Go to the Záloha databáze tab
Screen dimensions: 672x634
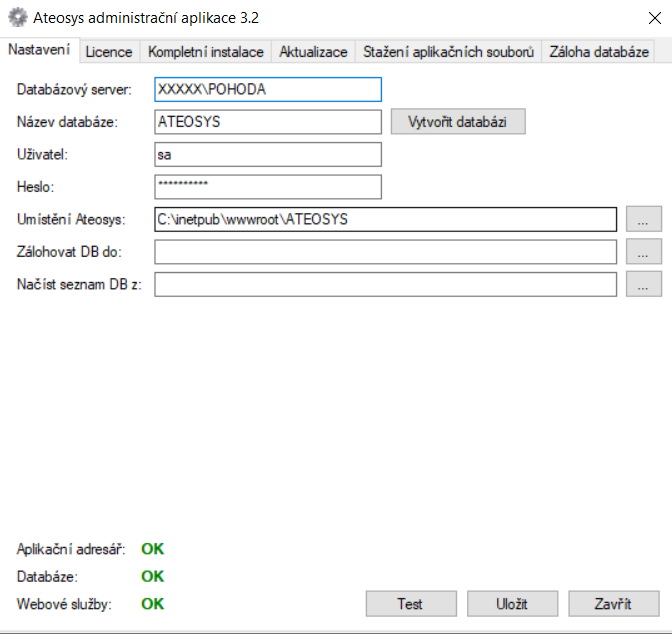click(599, 52)
